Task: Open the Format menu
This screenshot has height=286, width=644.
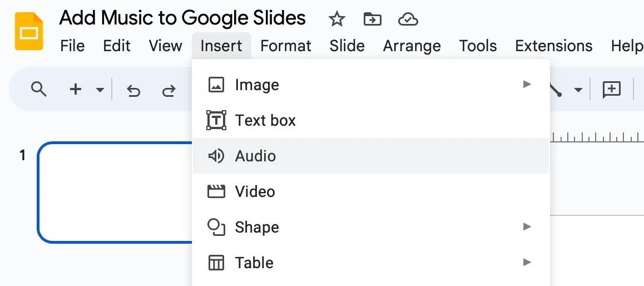Action: pos(286,46)
